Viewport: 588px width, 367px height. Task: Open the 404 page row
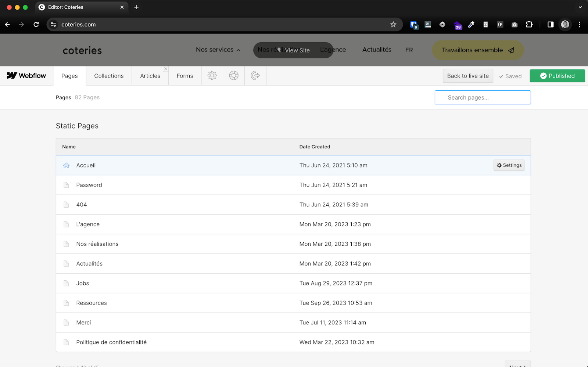coord(293,205)
